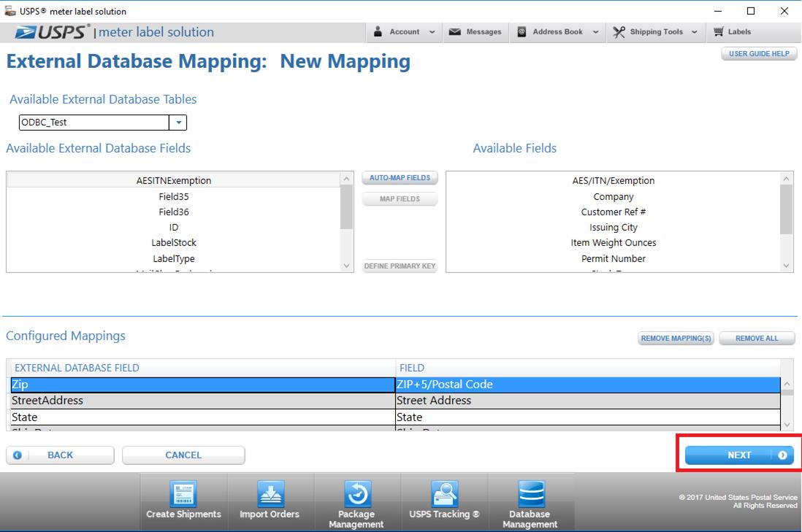
Task: Select LabelType in external database fields
Action: (174, 258)
